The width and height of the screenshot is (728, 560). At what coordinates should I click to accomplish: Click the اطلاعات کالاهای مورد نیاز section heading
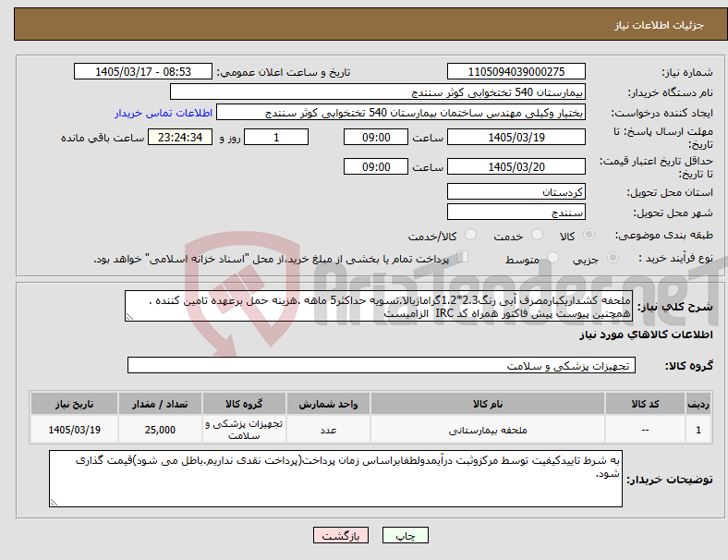[646, 335]
